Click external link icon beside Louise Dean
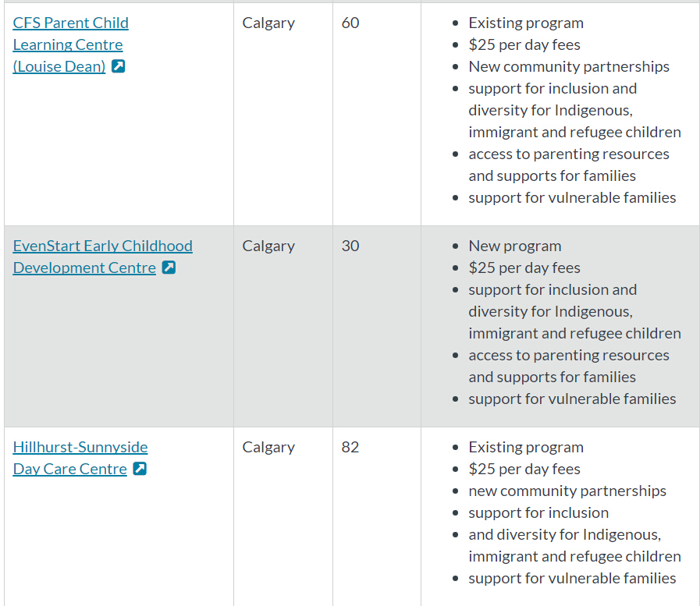The width and height of the screenshot is (700, 606). pos(119,66)
